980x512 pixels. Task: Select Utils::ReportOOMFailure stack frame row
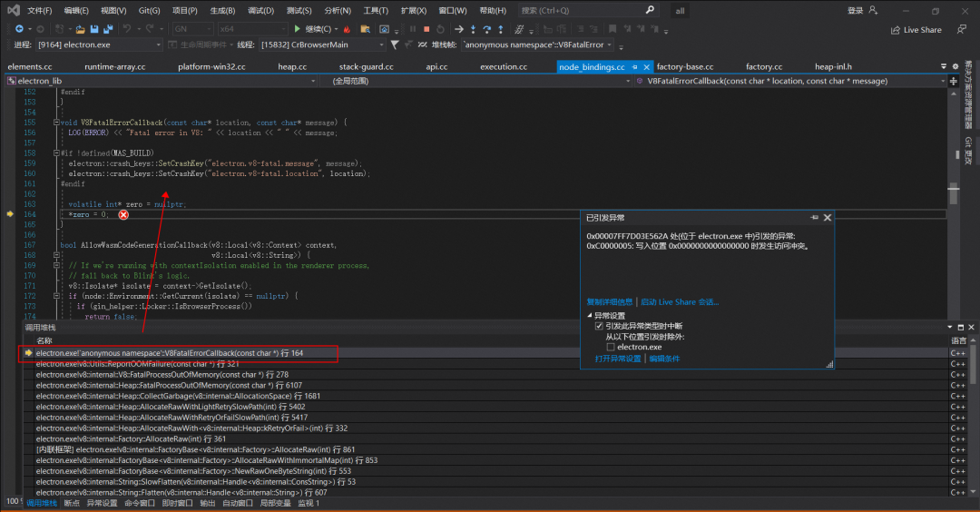tap(486, 363)
